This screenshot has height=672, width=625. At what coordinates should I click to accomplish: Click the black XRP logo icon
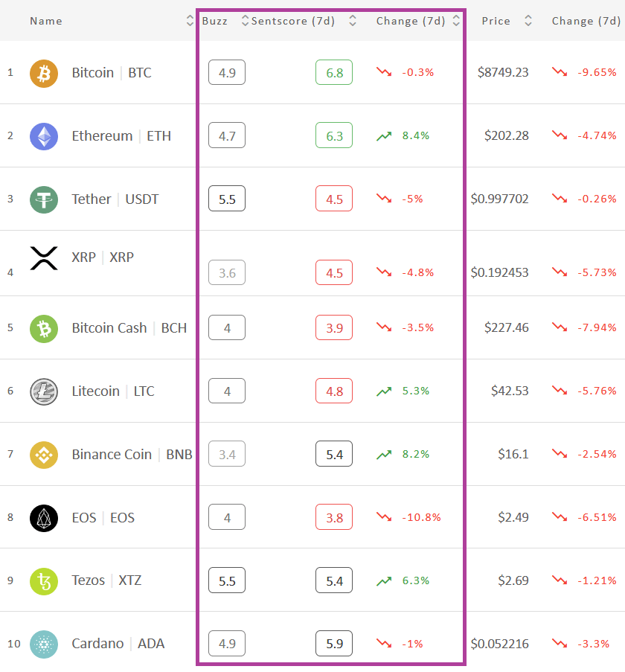[44, 258]
